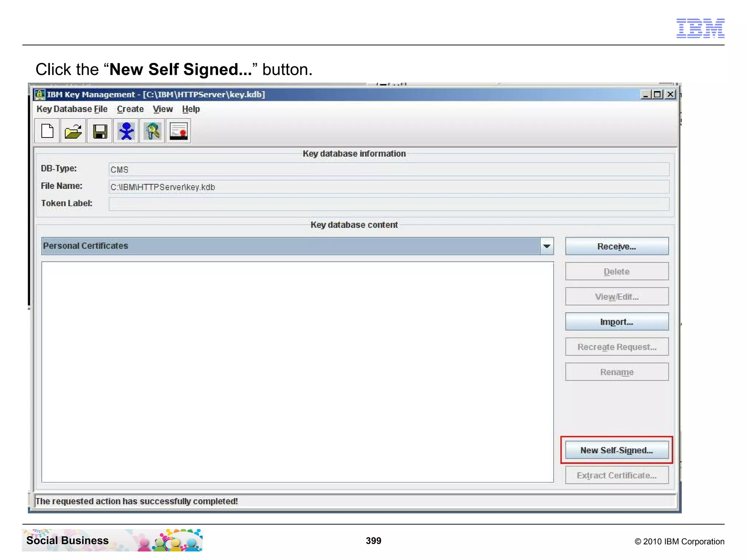Screen dimensions: 747x560
Task: Click the Delete button
Action: tap(617, 272)
